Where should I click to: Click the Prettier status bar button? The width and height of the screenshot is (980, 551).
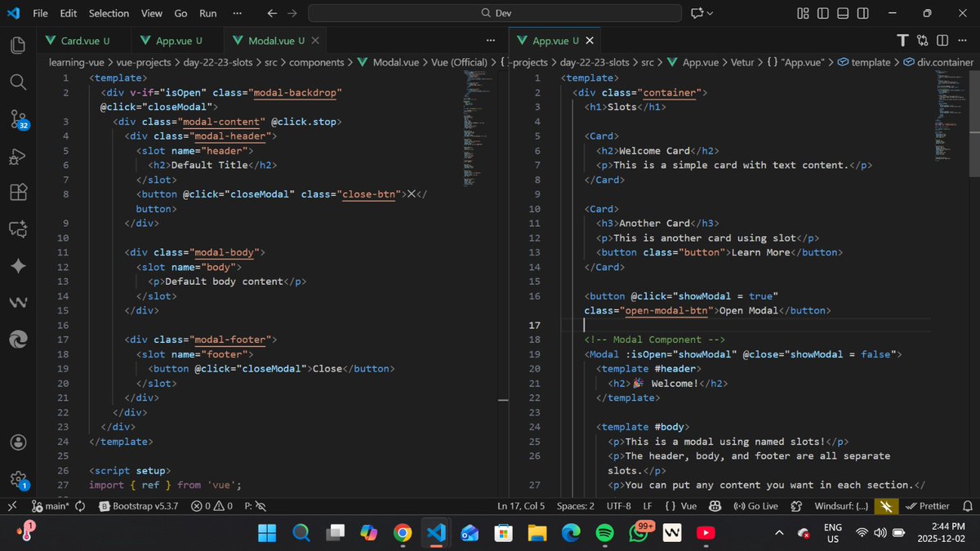pyautogui.click(x=928, y=506)
